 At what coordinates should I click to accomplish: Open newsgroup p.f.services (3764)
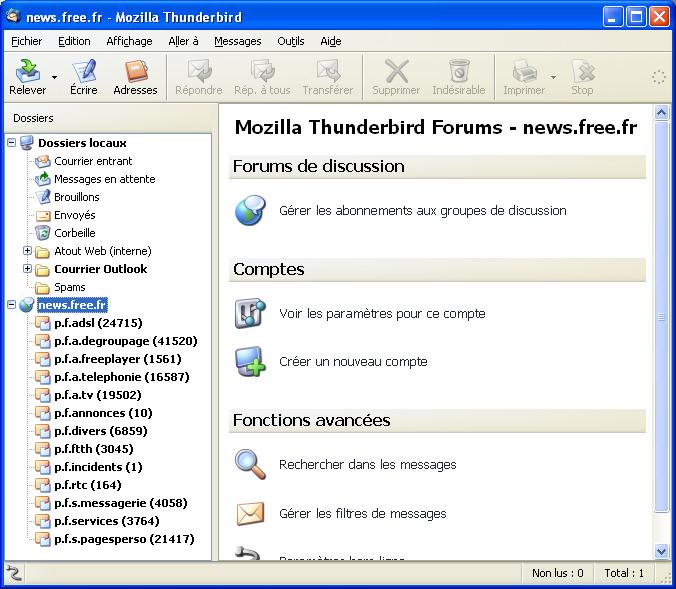pyautogui.click(x=106, y=521)
